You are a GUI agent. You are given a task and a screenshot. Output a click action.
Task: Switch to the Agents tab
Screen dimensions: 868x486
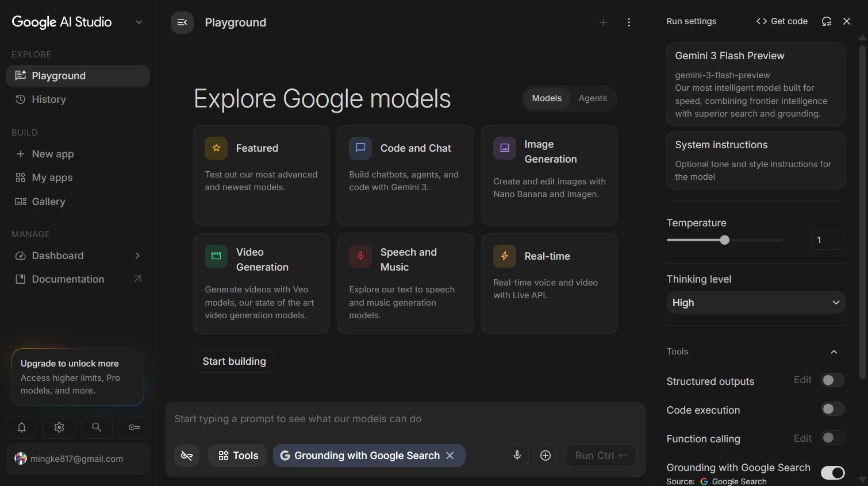click(593, 98)
